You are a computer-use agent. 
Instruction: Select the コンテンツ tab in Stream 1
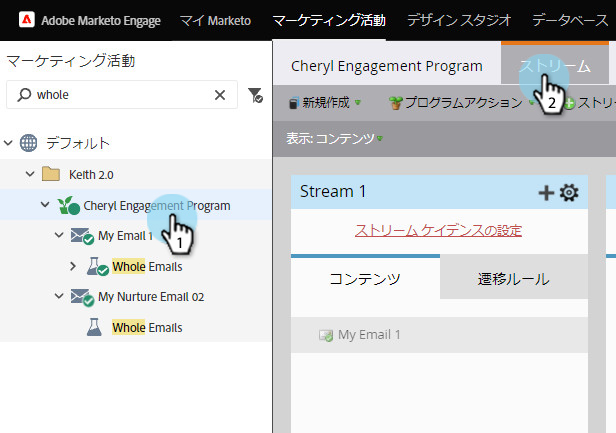tap(365, 279)
